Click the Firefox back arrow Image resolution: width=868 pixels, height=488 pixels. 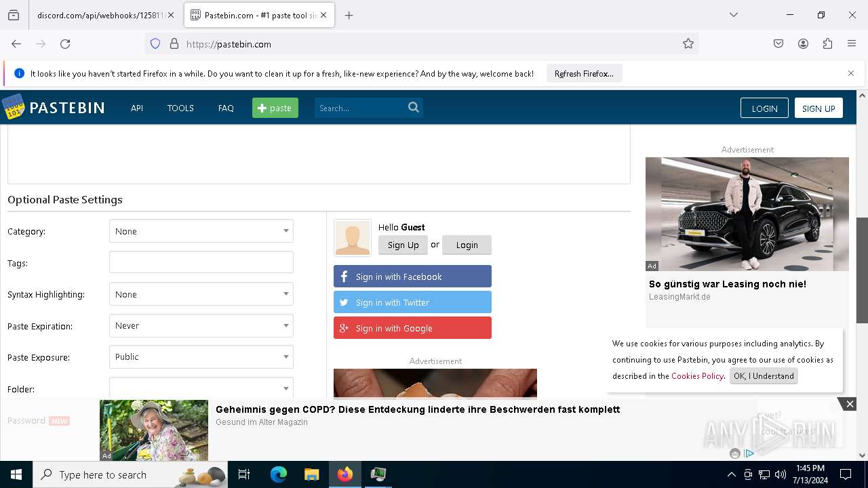tap(16, 43)
